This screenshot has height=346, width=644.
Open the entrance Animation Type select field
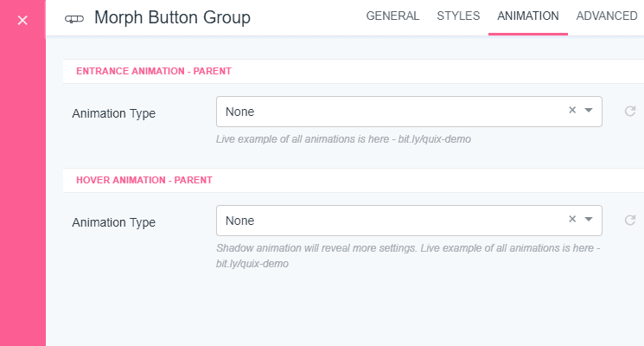click(x=389, y=112)
